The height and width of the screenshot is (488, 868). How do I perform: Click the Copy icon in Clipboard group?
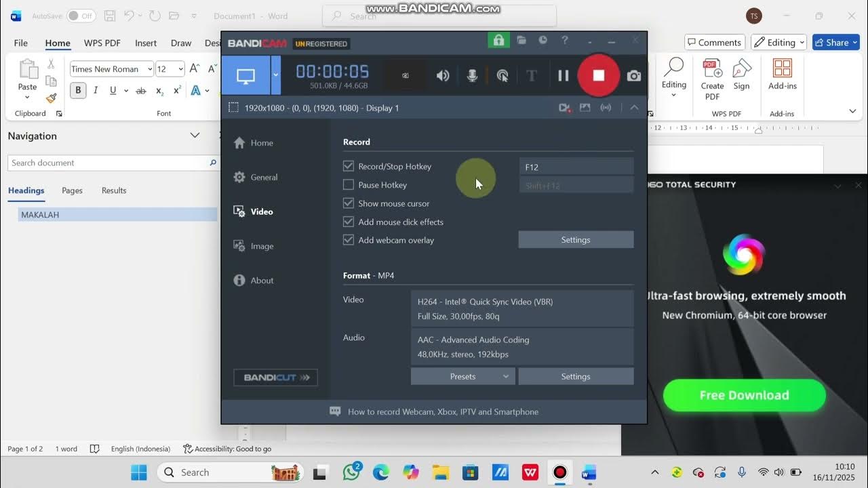[x=51, y=81]
